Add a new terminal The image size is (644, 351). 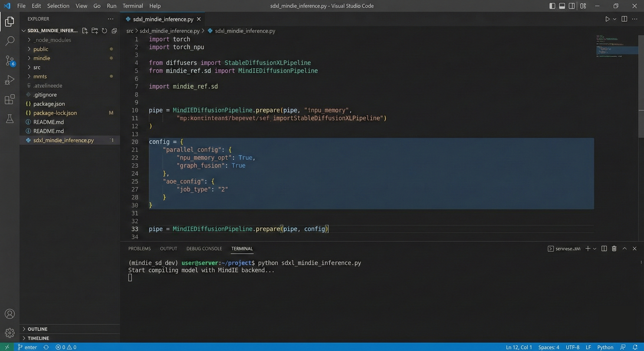588,249
